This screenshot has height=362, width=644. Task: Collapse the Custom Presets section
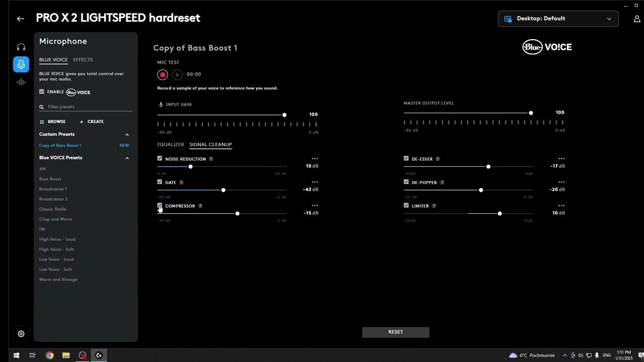[x=127, y=135]
